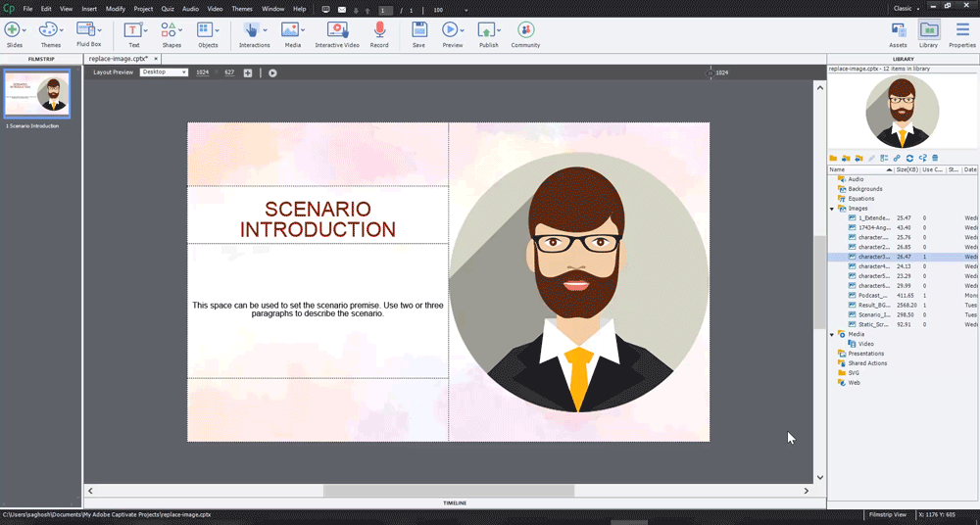Click the plus icon next to height 627
Screen dimensions: 980x525
[248, 73]
